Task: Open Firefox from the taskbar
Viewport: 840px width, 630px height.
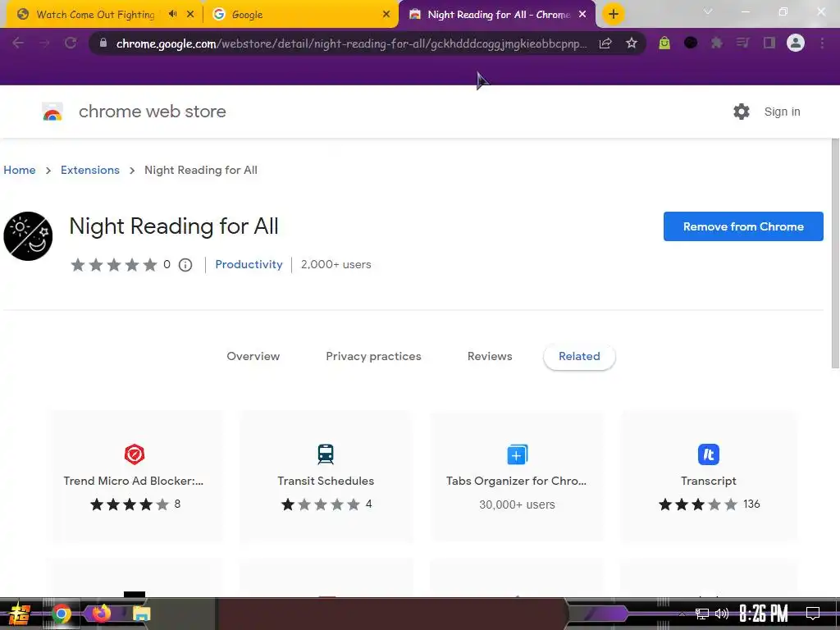Action: pyautogui.click(x=101, y=613)
